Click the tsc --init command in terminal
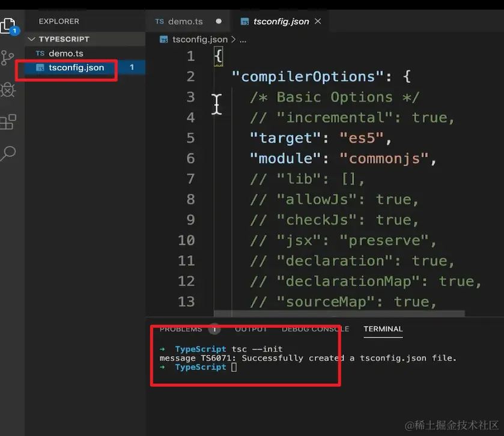The width and height of the screenshot is (504, 436). [x=257, y=349]
